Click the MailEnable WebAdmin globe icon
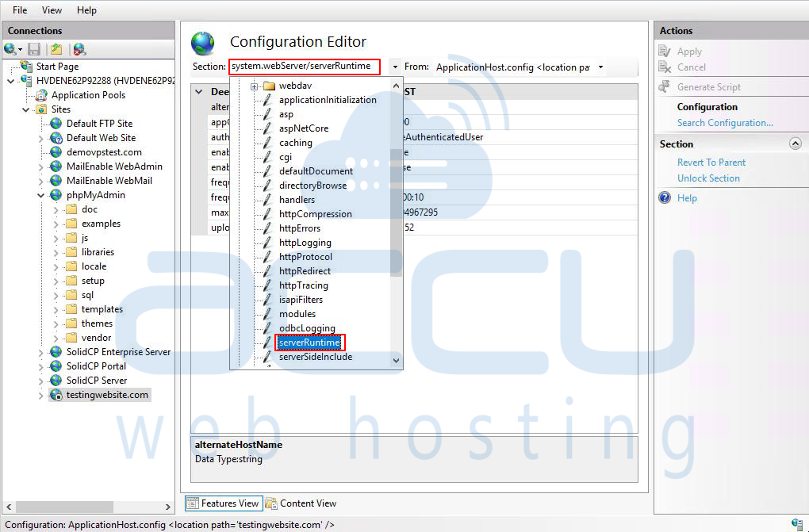The height and width of the screenshot is (532, 809). click(x=56, y=166)
